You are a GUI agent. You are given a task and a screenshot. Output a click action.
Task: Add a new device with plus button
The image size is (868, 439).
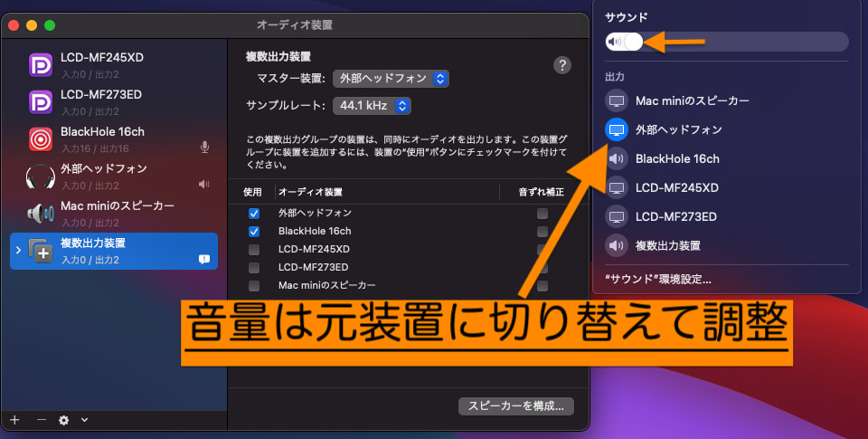[15, 420]
